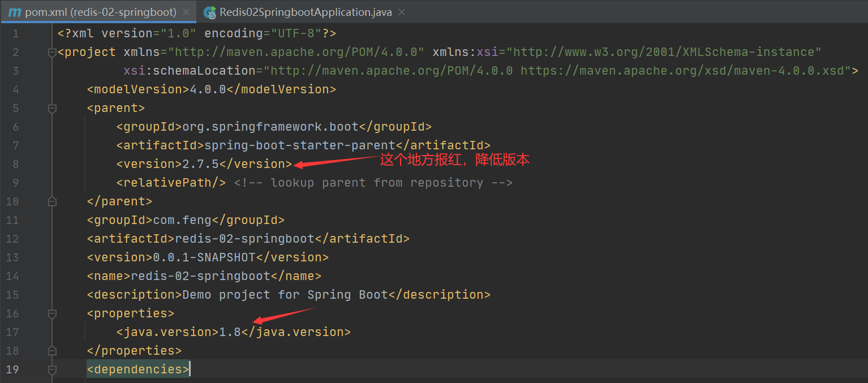
Task: Click line number 17 in the gutter
Action: pyautogui.click(x=12, y=332)
